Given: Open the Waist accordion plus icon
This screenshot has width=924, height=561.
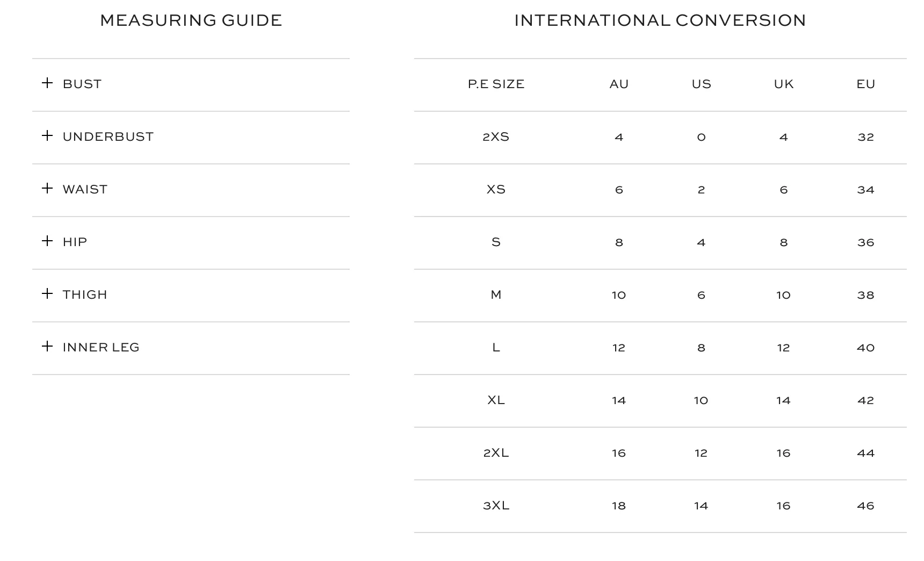Looking at the screenshot, I should pos(47,188).
